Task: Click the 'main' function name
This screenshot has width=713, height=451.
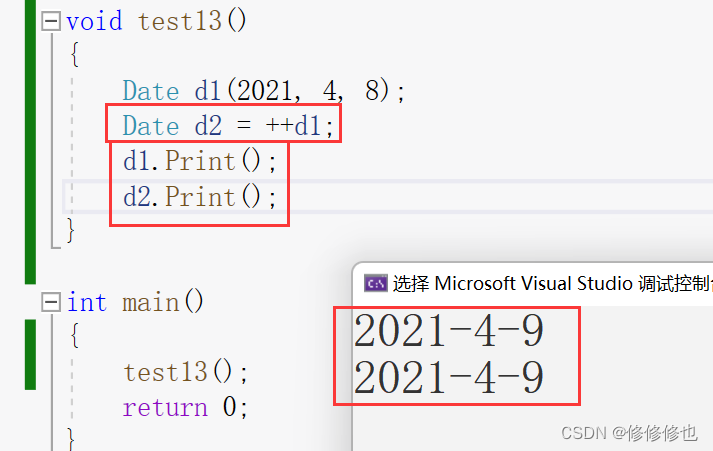Action: click(x=152, y=302)
